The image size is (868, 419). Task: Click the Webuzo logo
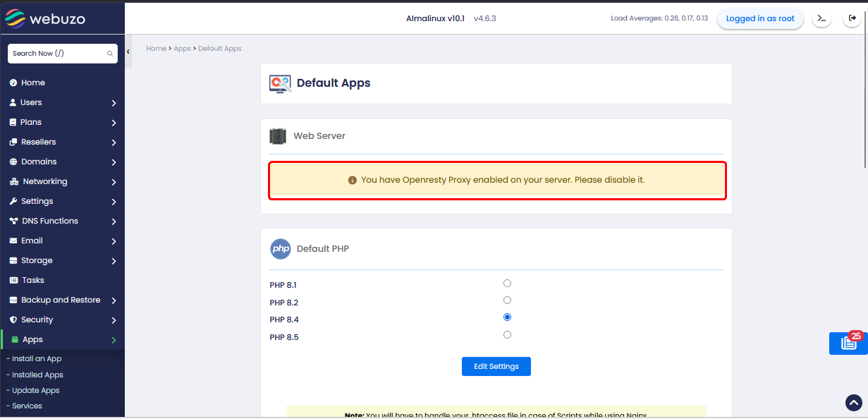point(46,19)
